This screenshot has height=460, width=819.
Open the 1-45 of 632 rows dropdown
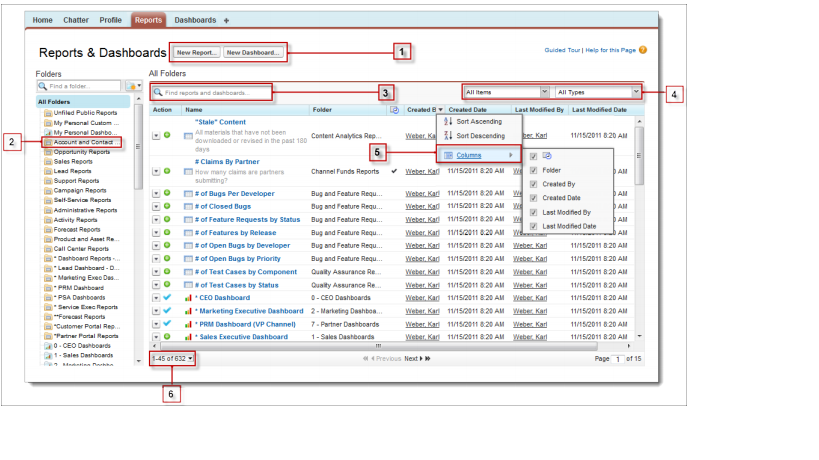click(x=172, y=359)
